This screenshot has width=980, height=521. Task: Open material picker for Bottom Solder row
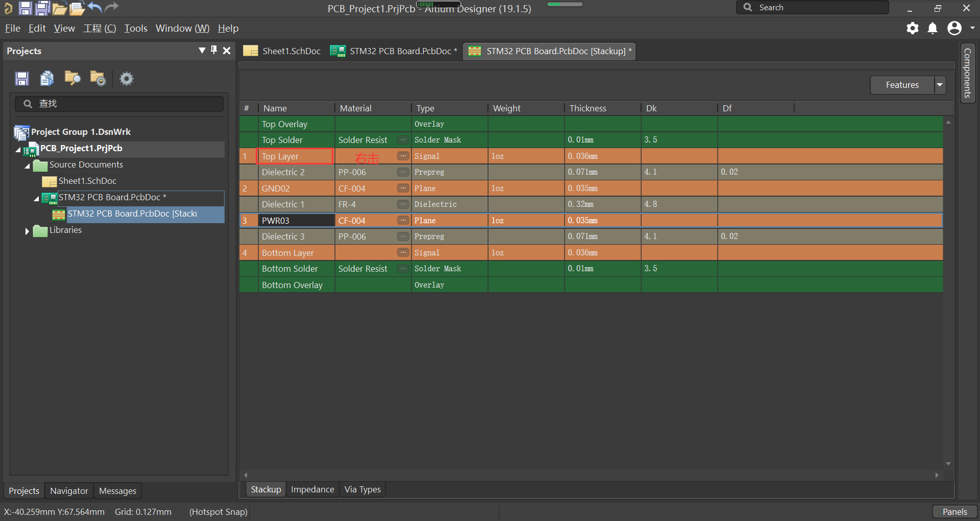coord(403,269)
